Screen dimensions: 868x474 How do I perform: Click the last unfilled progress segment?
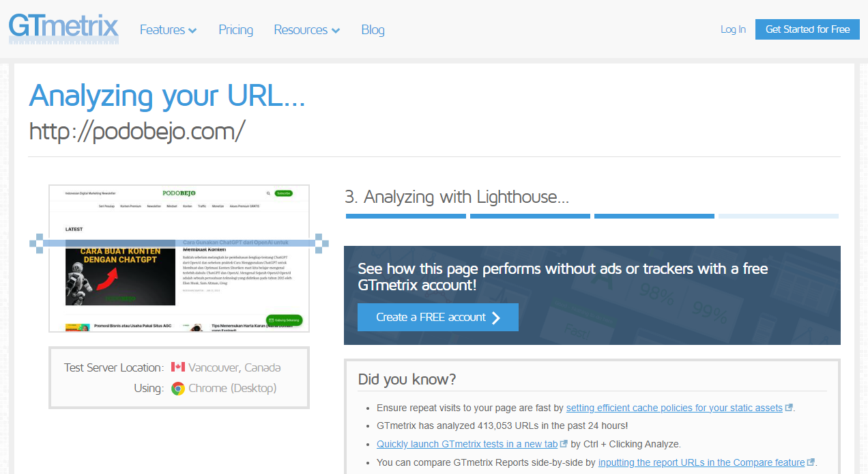pyautogui.click(x=779, y=216)
